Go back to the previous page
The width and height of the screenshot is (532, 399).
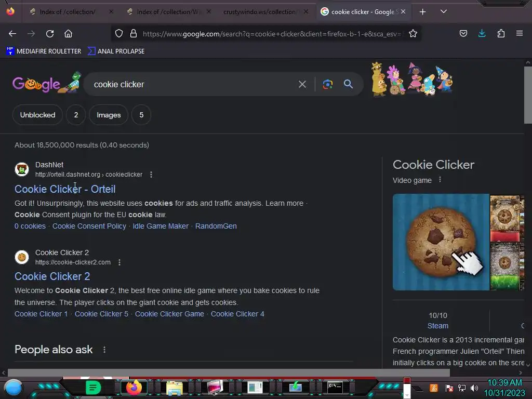tap(12, 34)
